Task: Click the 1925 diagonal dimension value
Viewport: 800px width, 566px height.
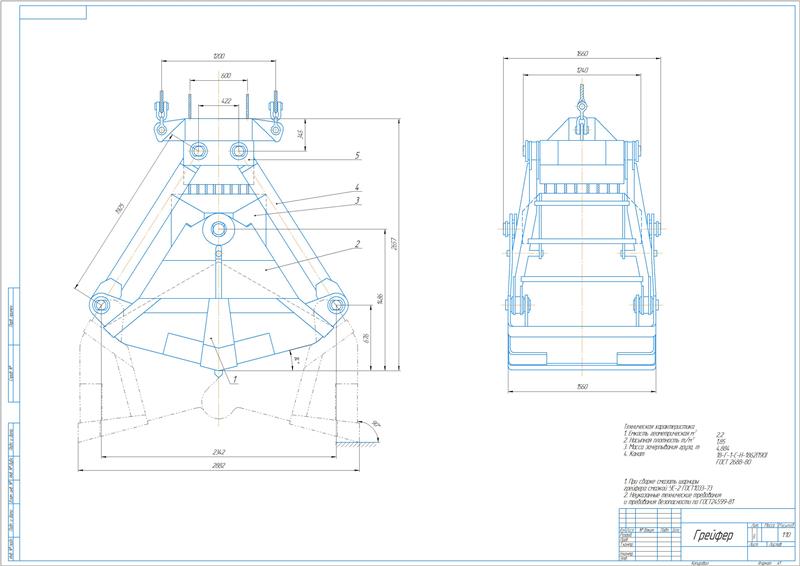Action: [120, 208]
